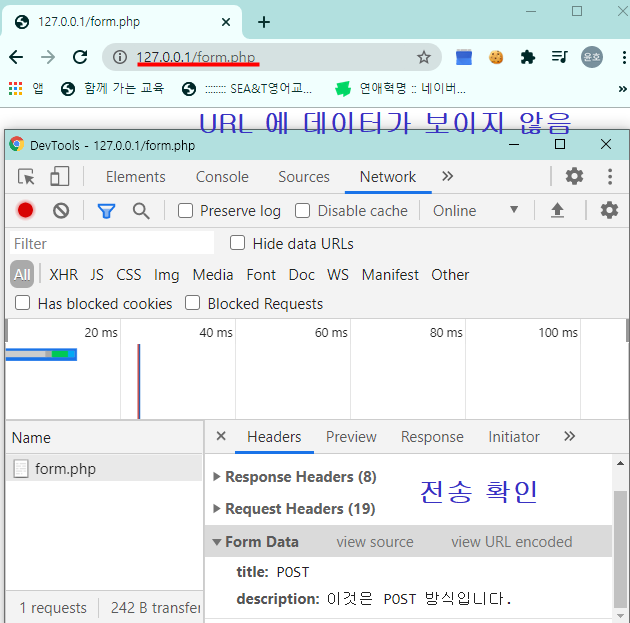Close the request details pane
630x623 pixels.
tap(221, 436)
